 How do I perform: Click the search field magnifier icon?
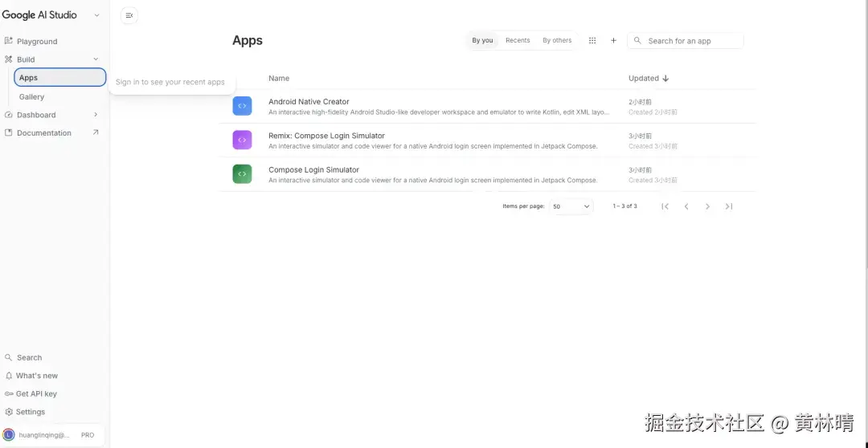click(637, 40)
